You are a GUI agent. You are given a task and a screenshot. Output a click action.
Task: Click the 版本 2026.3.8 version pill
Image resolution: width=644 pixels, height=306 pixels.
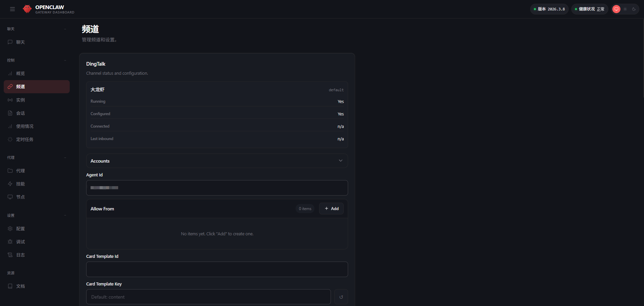tap(549, 9)
